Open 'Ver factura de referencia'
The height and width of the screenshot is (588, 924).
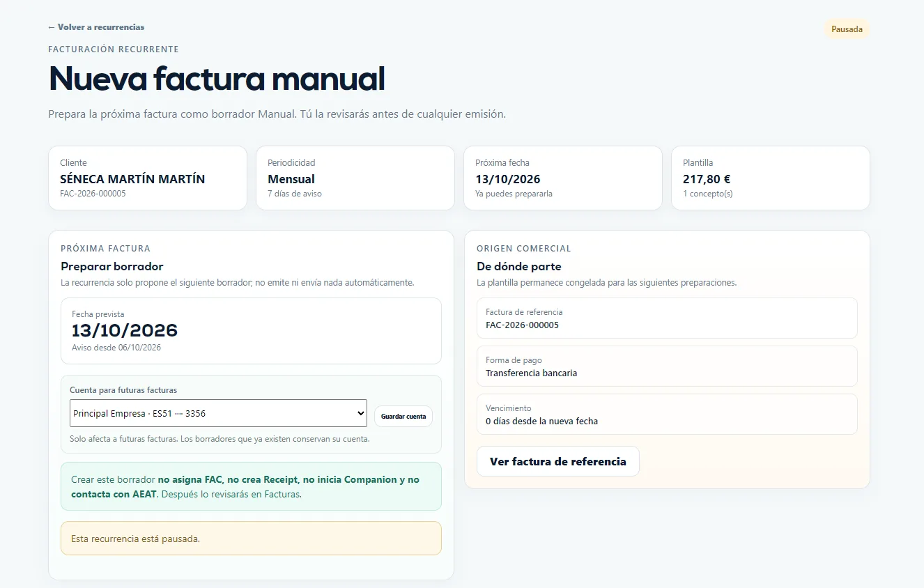click(558, 461)
